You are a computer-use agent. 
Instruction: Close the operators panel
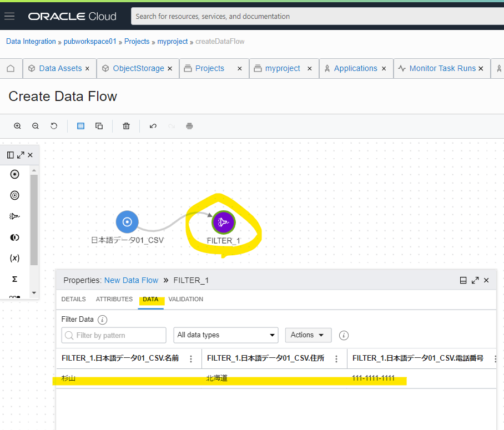(30, 155)
